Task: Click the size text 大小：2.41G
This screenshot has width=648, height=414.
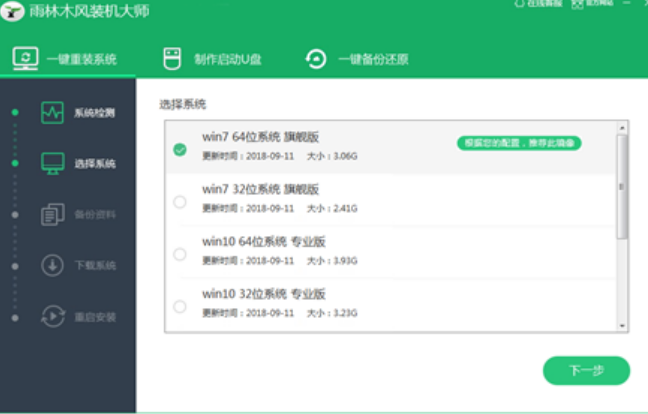Action: 332,208
